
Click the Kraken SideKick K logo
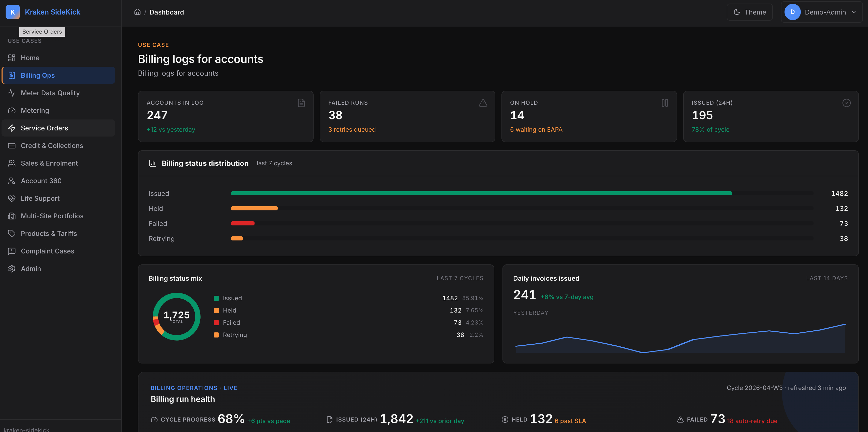(x=12, y=12)
